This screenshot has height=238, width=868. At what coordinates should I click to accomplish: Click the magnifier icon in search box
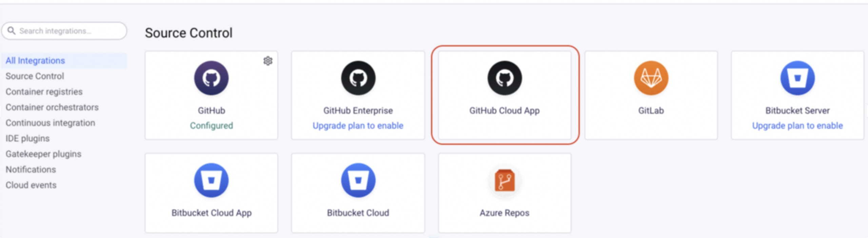(11, 31)
